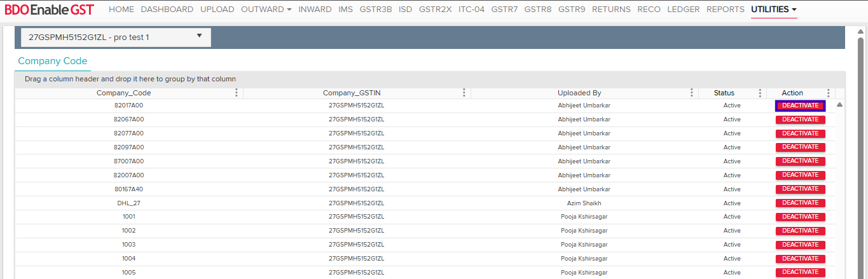Go to HOME page
The width and height of the screenshot is (868, 279).
(x=121, y=10)
